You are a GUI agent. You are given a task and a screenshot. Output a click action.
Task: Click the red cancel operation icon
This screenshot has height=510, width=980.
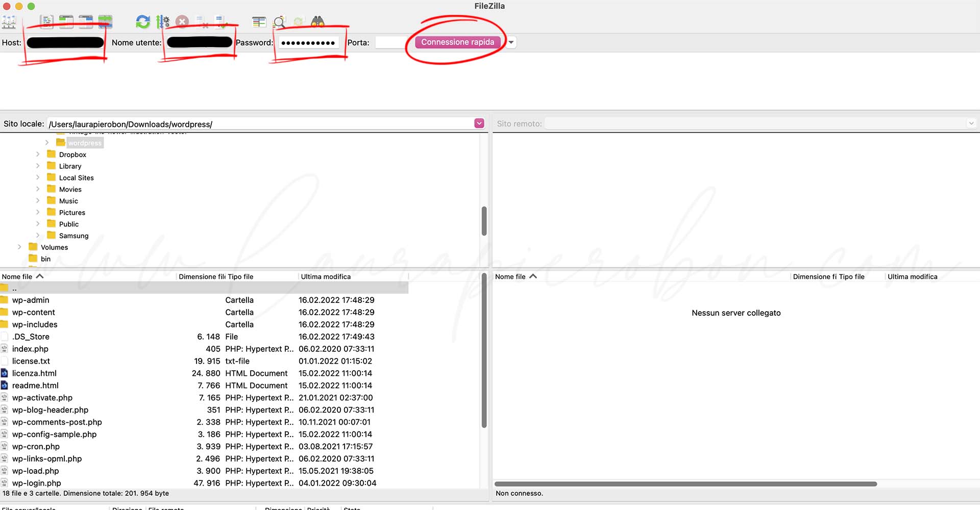click(x=182, y=22)
